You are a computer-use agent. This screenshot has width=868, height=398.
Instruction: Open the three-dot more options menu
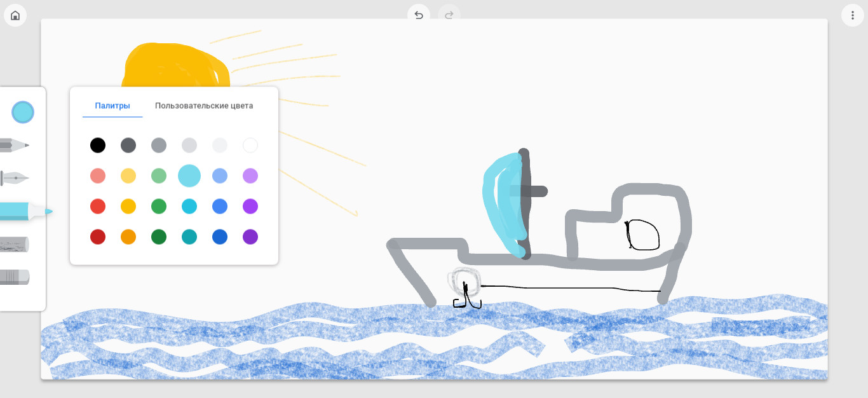click(x=852, y=15)
